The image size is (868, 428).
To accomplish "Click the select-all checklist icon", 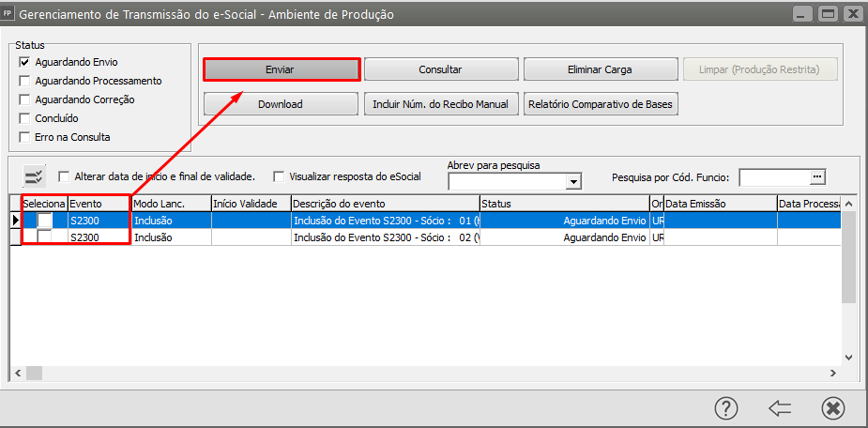I will pos(35,176).
